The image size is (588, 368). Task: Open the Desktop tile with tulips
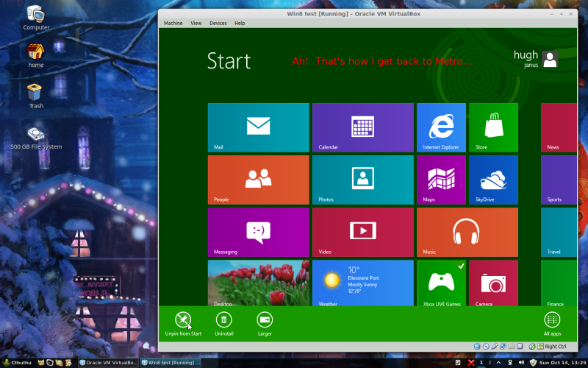point(259,283)
